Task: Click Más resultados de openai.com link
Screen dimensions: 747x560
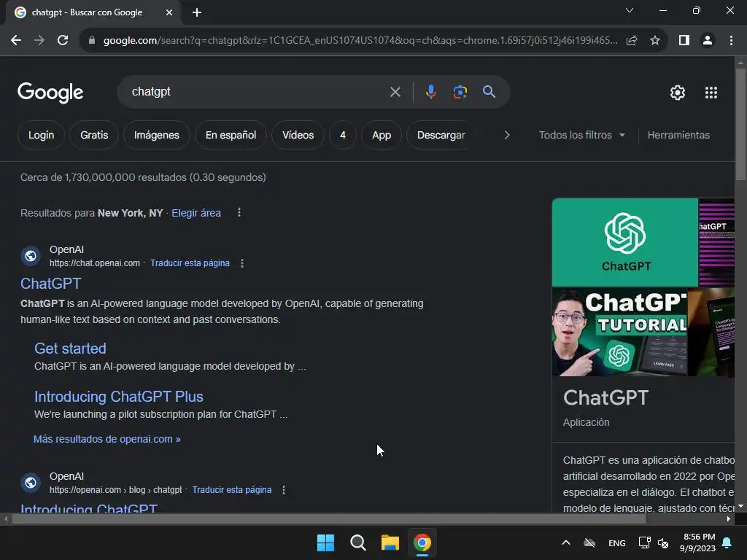Action: 107,439
